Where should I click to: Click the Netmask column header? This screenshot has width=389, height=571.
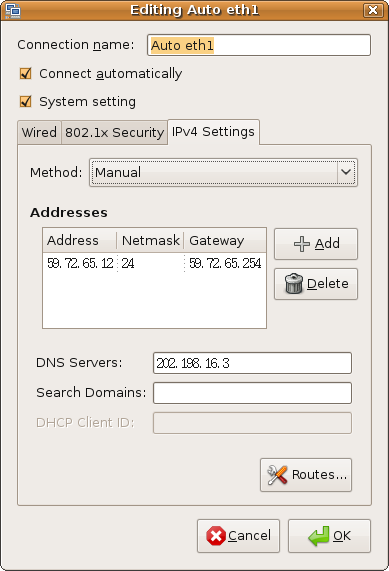tap(150, 240)
